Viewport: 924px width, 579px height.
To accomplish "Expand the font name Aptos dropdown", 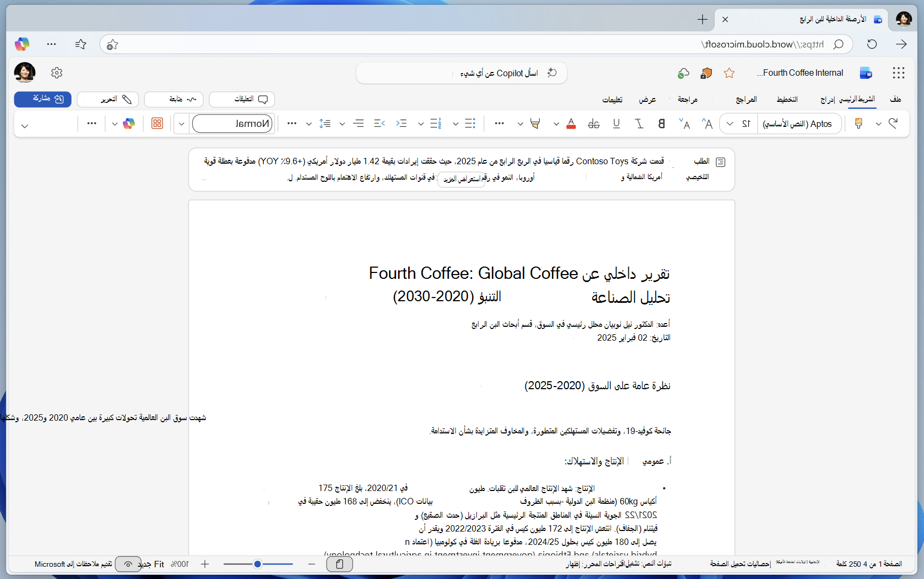I will click(799, 124).
